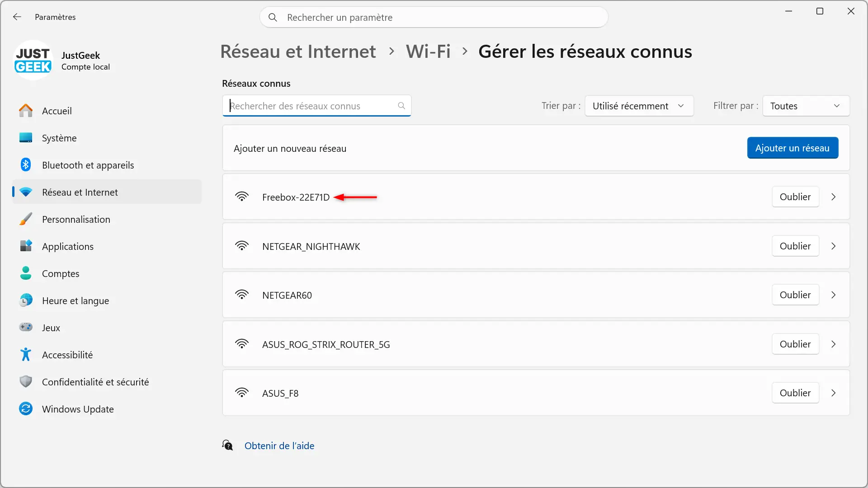Focus the Rechercher des réseaux connus field

point(316,106)
